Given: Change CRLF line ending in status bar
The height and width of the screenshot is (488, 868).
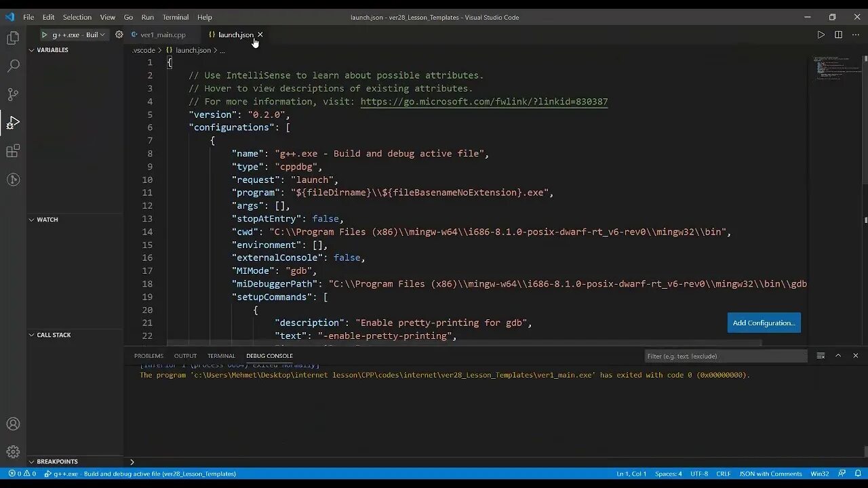Looking at the screenshot, I should pyautogui.click(x=724, y=474).
